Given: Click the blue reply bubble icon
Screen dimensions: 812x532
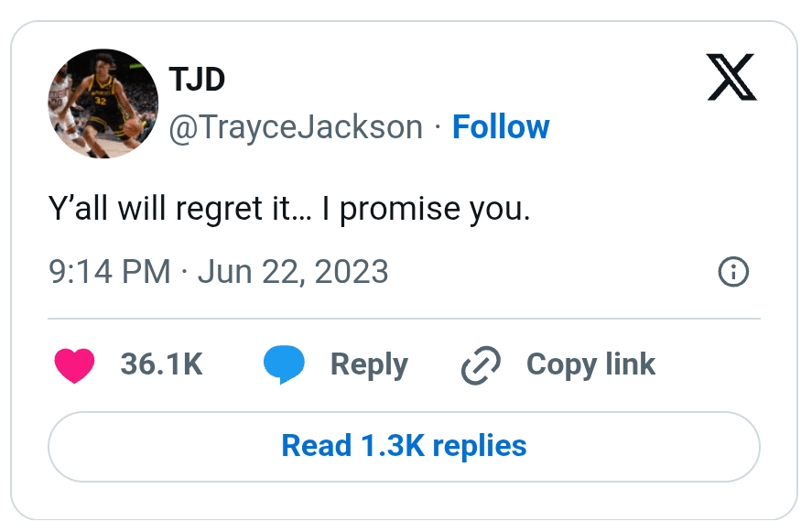Looking at the screenshot, I should [285, 364].
